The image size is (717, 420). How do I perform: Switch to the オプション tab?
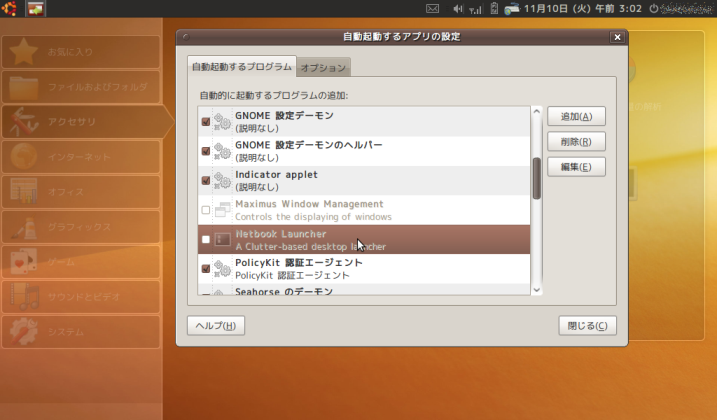coord(323,68)
